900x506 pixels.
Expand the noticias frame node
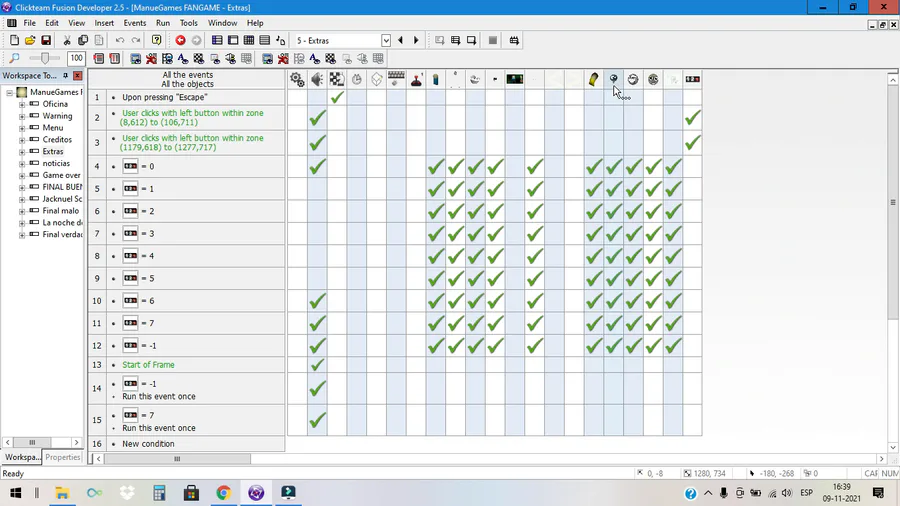(x=22, y=164)
